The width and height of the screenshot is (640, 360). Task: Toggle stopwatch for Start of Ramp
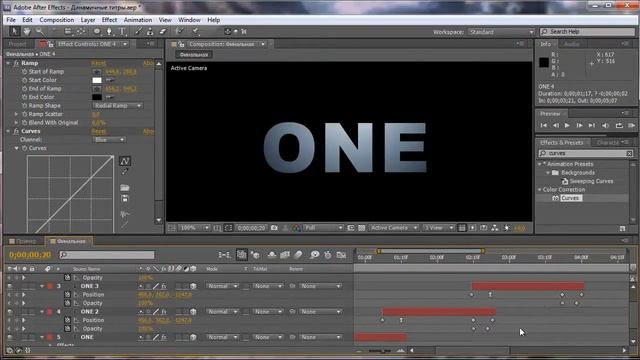24,72
